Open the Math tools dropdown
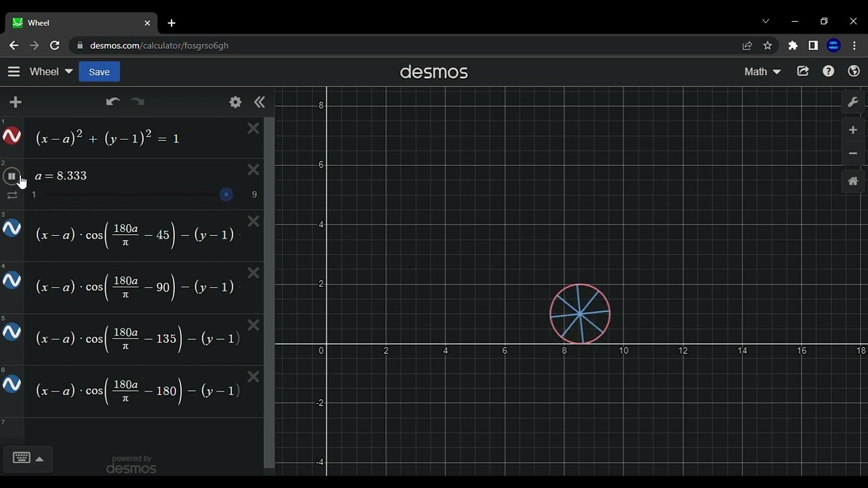Image resolution: width=868 pixels, height=488 pixels. [x=762, y=71]
